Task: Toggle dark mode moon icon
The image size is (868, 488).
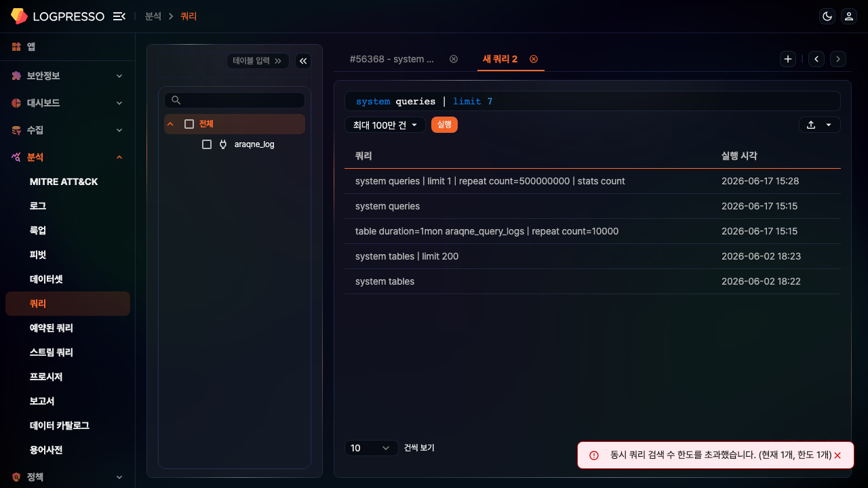Action: [827, 16]
